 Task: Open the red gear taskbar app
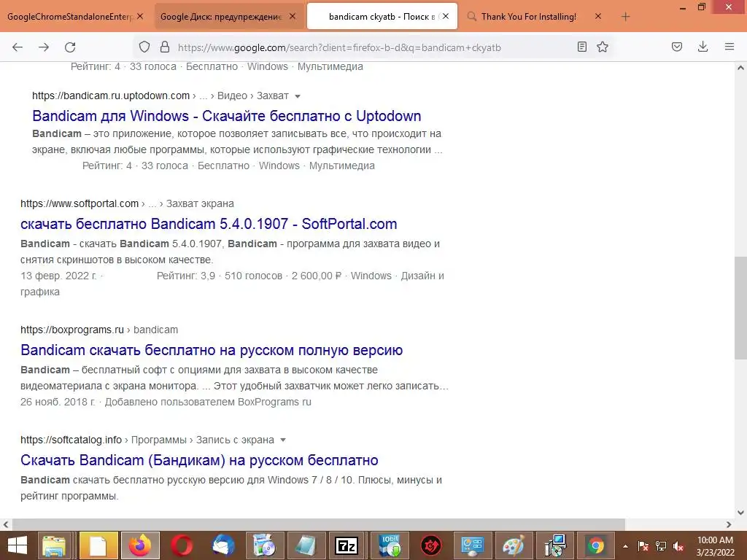point(430,545)
